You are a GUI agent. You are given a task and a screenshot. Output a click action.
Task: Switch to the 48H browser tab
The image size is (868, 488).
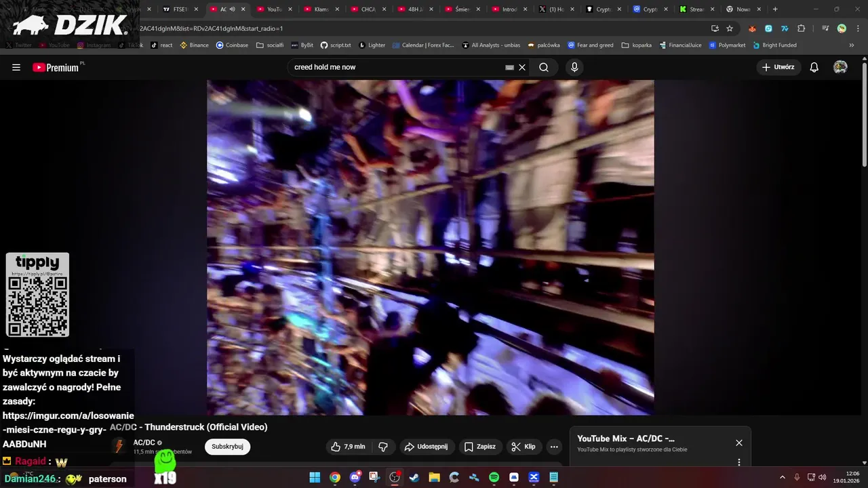pyautogui.click(x=416, y=9)
